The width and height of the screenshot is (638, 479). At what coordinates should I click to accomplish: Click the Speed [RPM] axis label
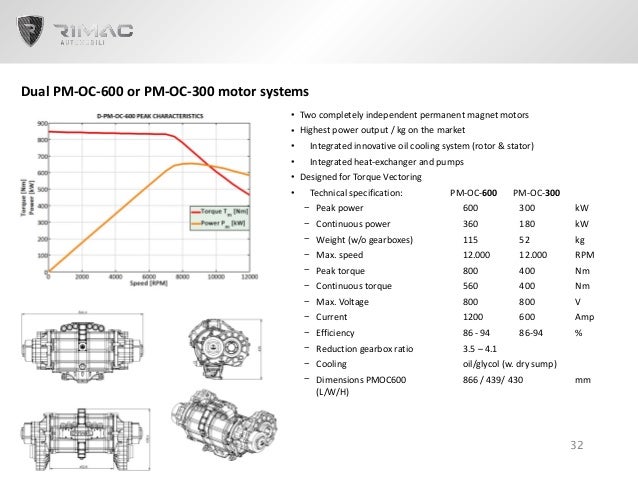pyautogui.click(x=149, y=283)
